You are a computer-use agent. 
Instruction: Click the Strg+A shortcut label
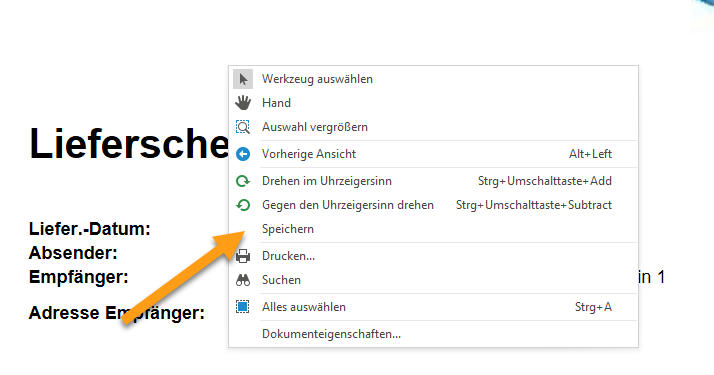click(x=593, y=307)
